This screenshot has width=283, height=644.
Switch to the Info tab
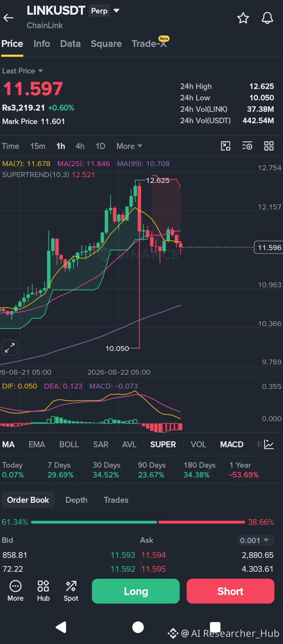(x=42, y=44)
